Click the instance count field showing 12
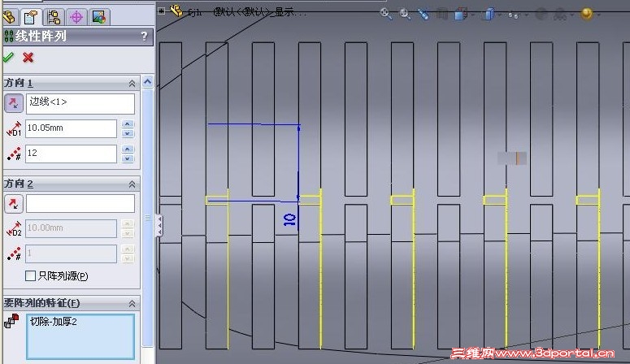Image resolution: width=630 pixels, height=364 pixels. point(71,154)
